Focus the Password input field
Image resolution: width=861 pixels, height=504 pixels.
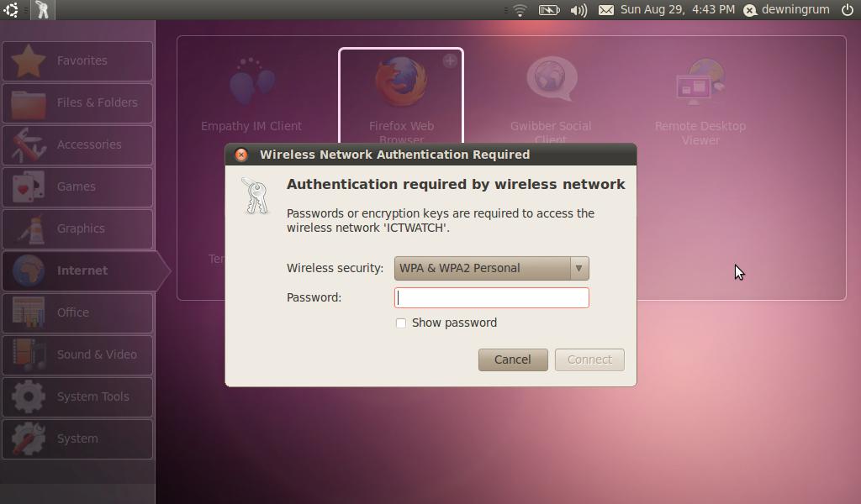pos(491,298)
